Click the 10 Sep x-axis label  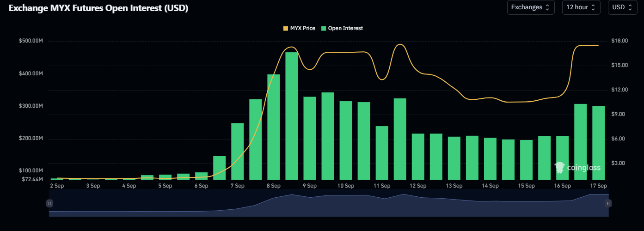(346, 186)
